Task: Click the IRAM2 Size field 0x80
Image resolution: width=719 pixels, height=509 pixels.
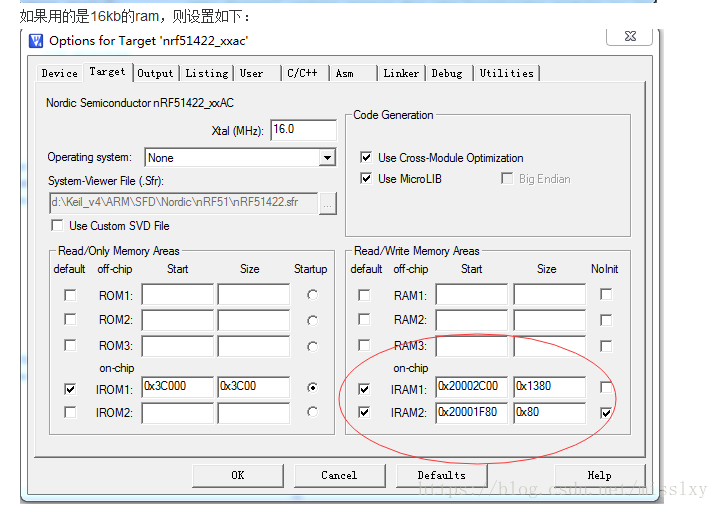Action: coord(549,413)
